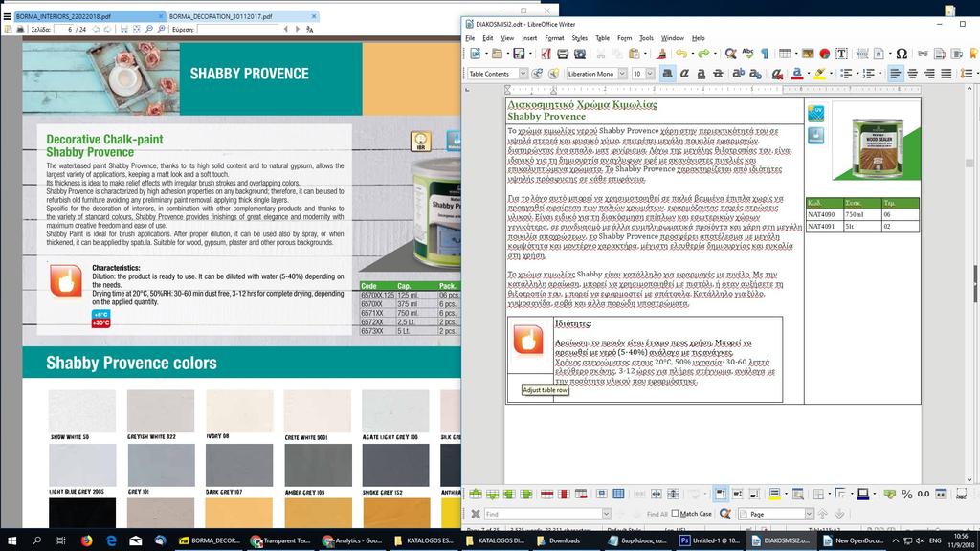The image size is (980, 551).
Task: Open the Font Size dropdown
Action: click(x=650, y=74)
